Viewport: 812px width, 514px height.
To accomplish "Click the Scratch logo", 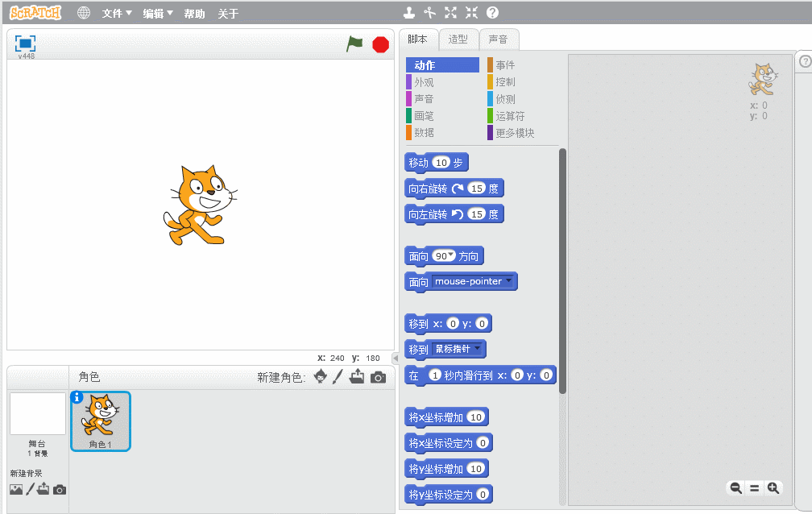I will (x=35, y=12).
